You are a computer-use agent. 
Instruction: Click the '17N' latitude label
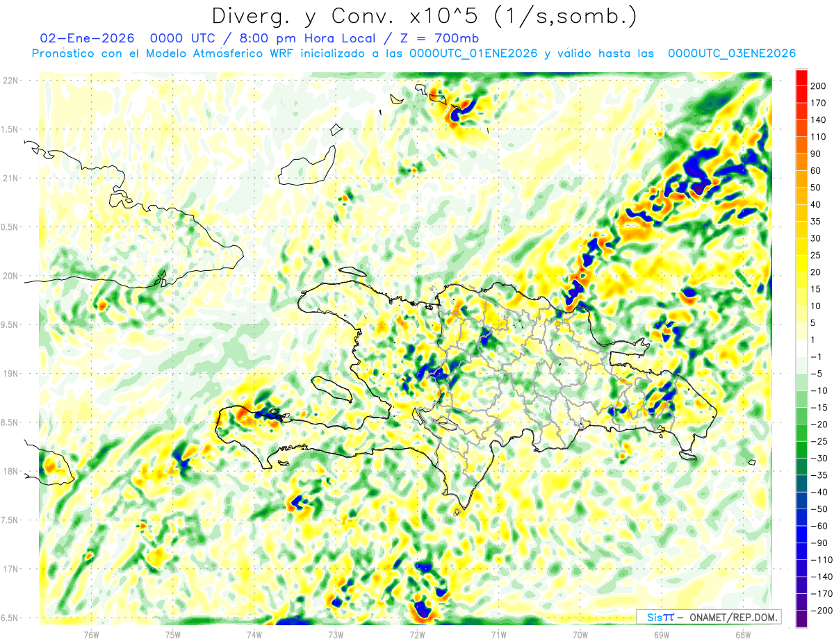(x=10, y=569)
